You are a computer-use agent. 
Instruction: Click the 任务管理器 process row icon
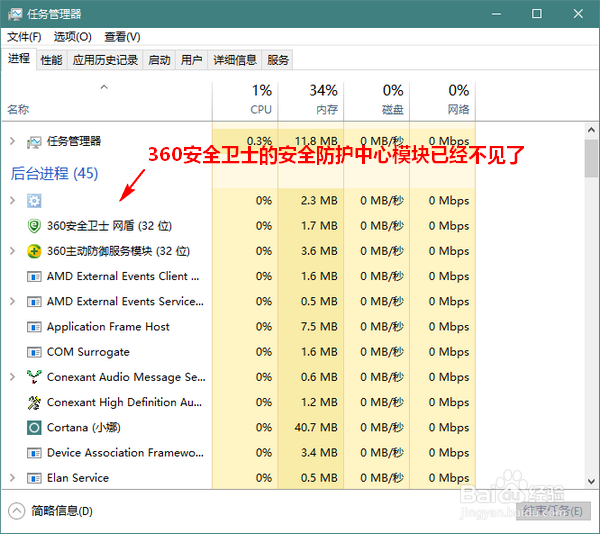(34, 142)
